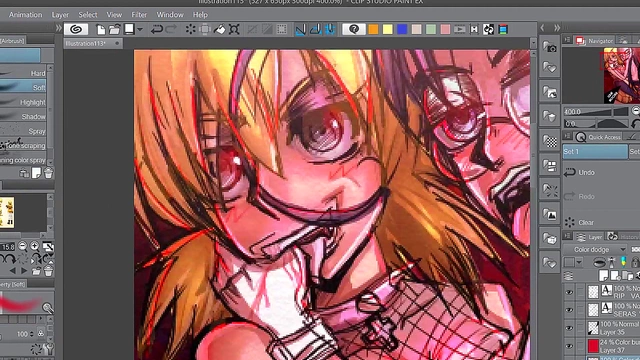Screen dimensions: 640x360
Task: Click the Show Selection Border dotted-square icon
Action: (282, 29)
